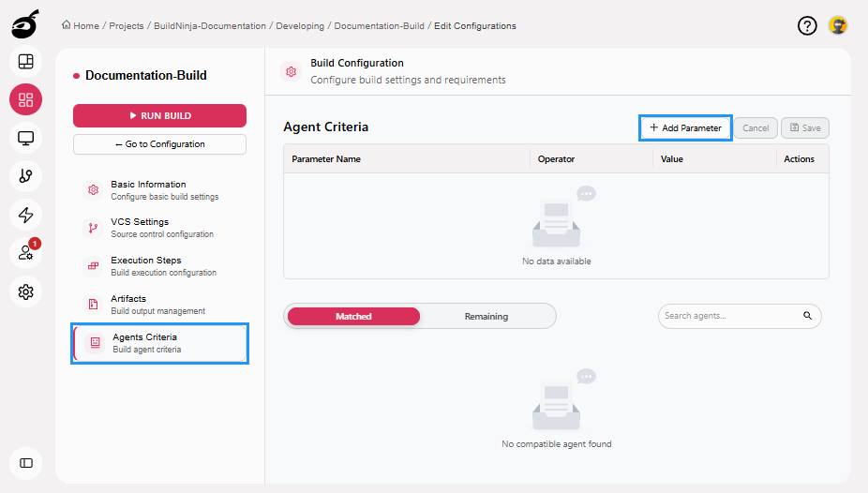Click Go to Configuration button
The height and width of the screenshot is (493, 868).
click(x=159, y=144)
